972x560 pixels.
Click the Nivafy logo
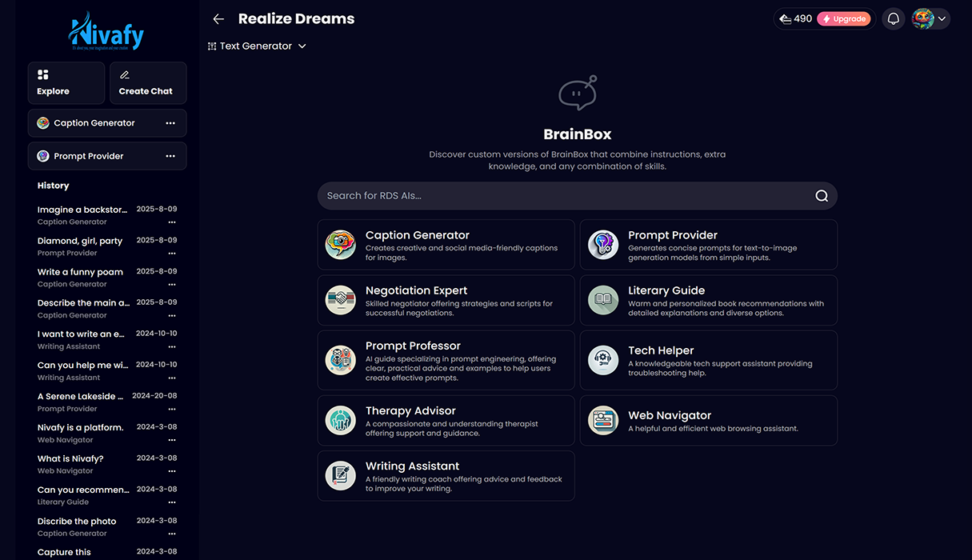click(x=106, y=32)
